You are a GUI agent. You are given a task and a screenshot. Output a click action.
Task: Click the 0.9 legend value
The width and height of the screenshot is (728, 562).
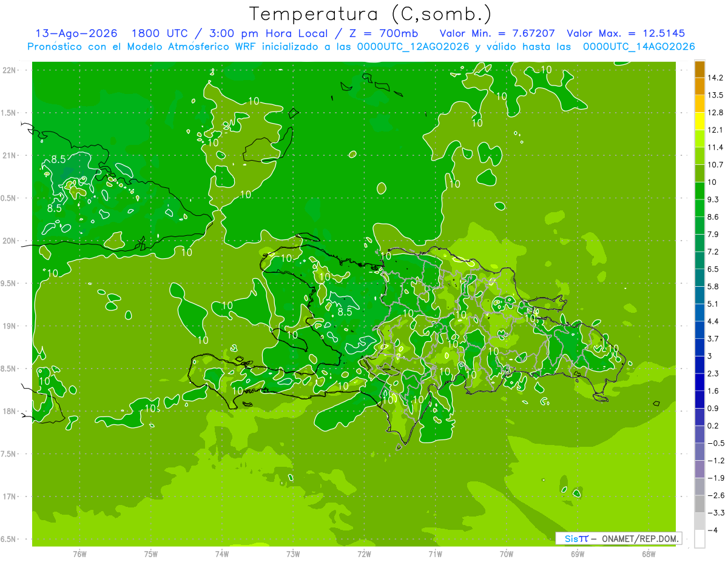713,409
